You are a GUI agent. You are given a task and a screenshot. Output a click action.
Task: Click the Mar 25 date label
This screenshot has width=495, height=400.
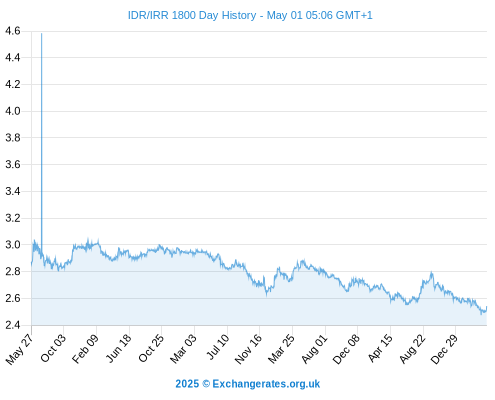point(282,348)
